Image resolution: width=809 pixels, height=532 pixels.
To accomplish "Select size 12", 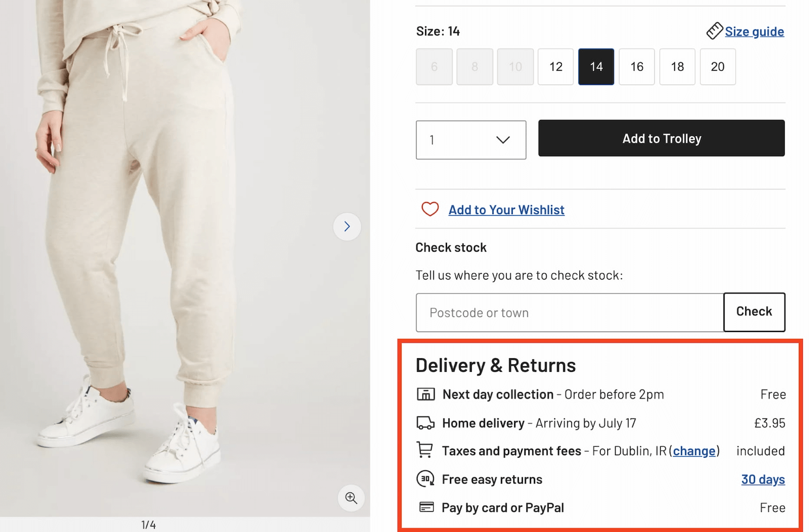I will [555, 66].
